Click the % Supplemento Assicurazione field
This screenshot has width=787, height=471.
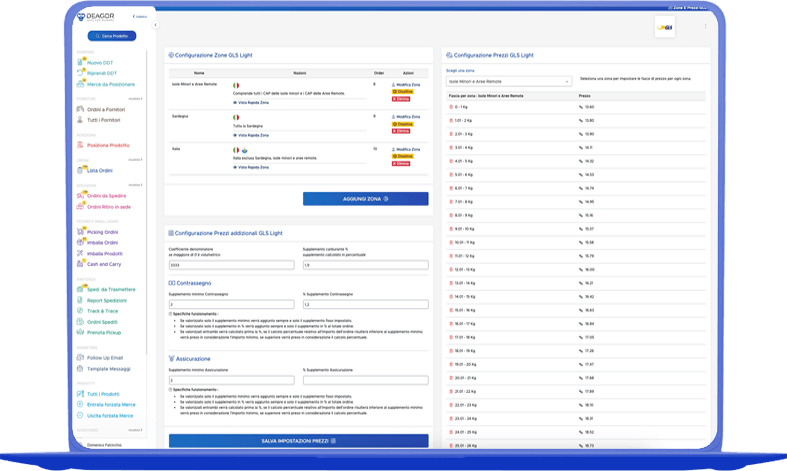coord(365,380)
